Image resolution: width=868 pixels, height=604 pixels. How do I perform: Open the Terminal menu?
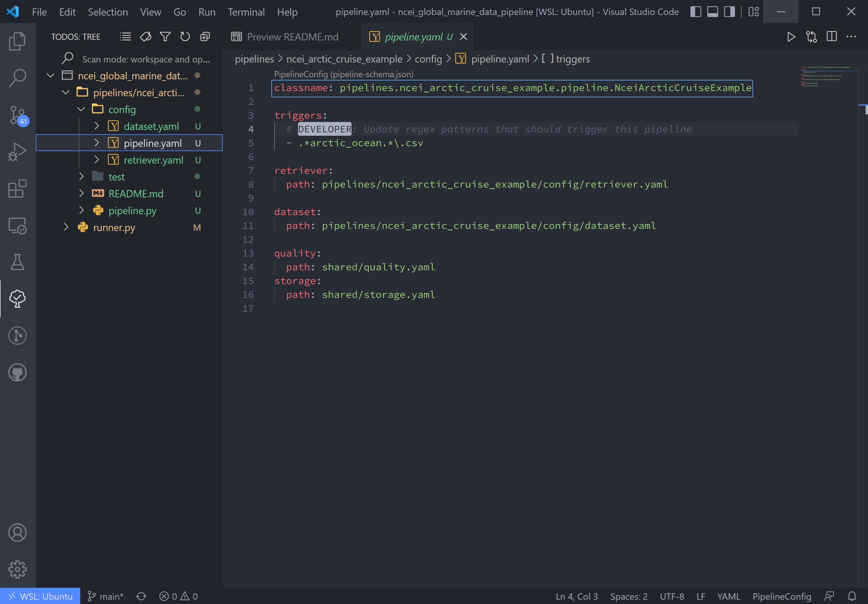pos(246,12)
